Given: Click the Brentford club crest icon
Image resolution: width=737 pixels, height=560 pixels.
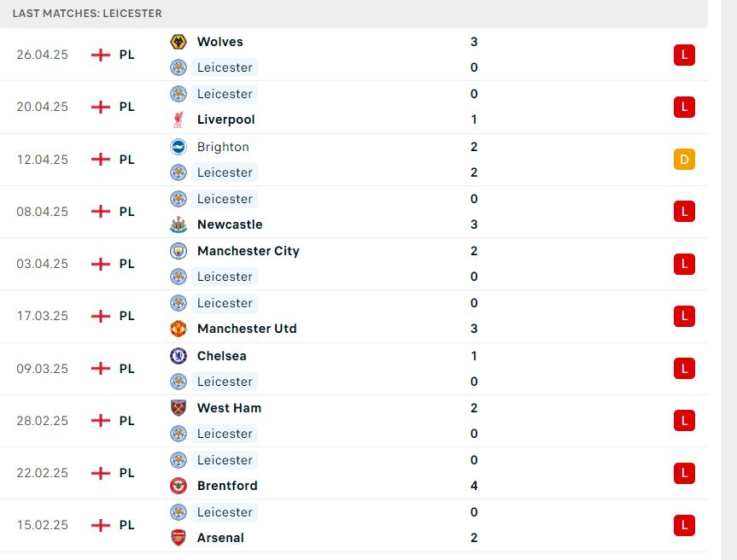Looking at the screenshot, I should (178, 486).
